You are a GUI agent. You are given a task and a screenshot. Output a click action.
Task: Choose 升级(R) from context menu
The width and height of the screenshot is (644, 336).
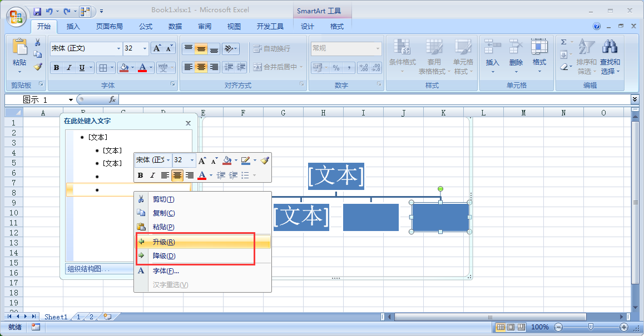click(x=203, y=242)
